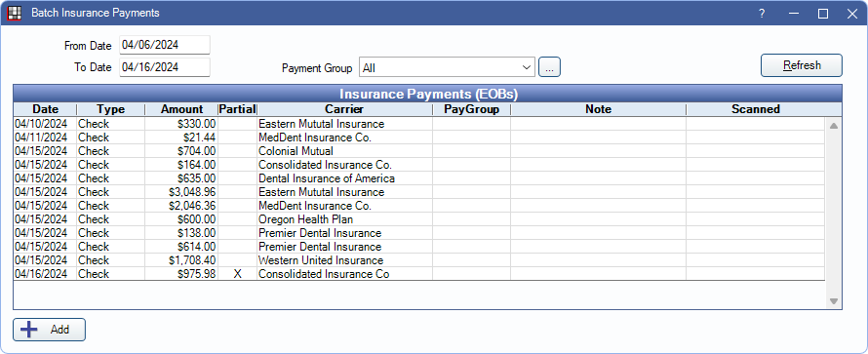Viewport: 868px width, 354px height.
Task: Sort by the Carrier column header
Action: 344,109
